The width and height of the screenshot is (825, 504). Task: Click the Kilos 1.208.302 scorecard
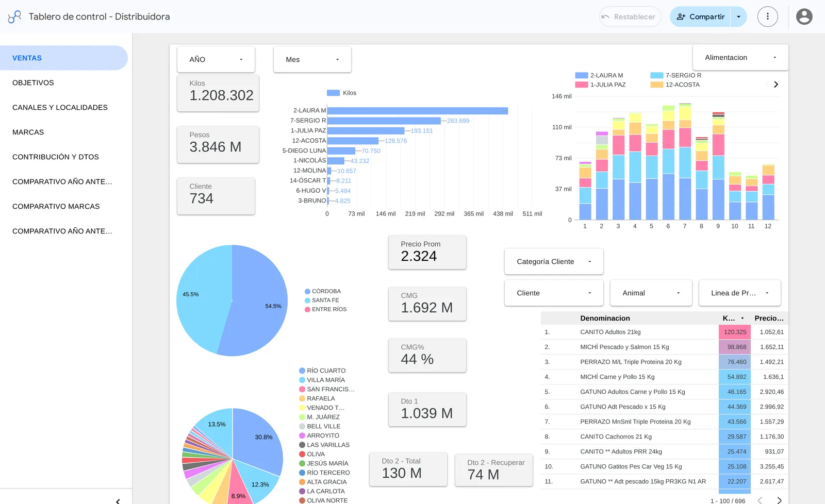(x=218, y=93)
